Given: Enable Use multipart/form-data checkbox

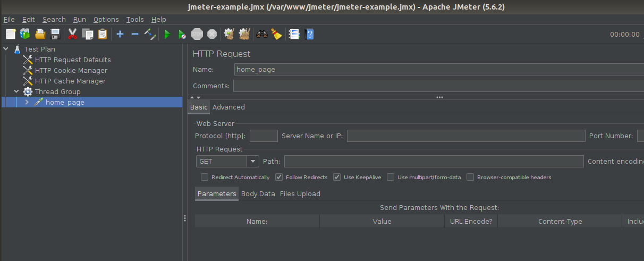Looking at the screenshot, I should click(391, 177).
